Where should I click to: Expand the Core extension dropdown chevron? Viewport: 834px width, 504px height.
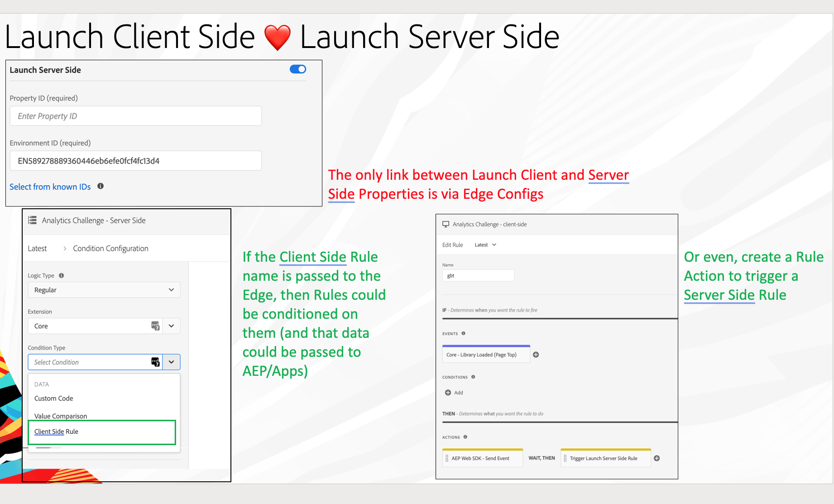click(172, 326)
